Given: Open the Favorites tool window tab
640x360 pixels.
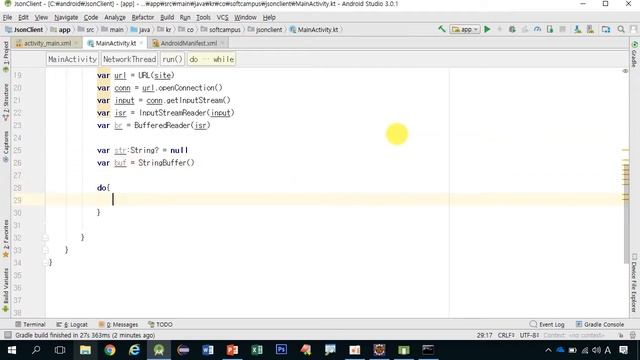Looking at the screenshot, I should [x=6, y=239].
